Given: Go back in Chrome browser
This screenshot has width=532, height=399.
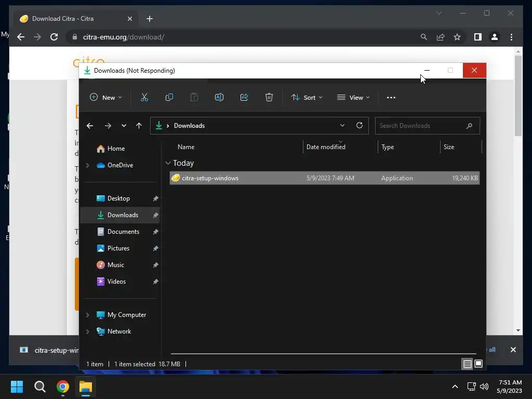Looking at the screenshot, I should (x=21, y=37).
